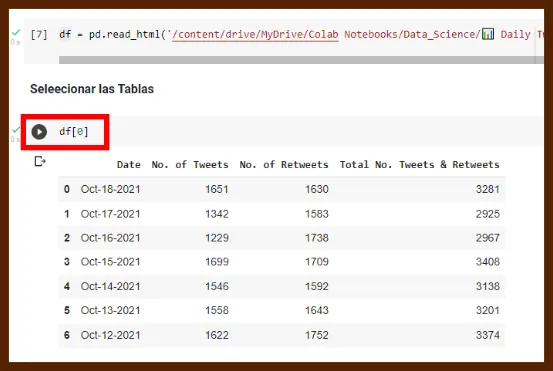Click total value '3138'

(x=488, y=286)
